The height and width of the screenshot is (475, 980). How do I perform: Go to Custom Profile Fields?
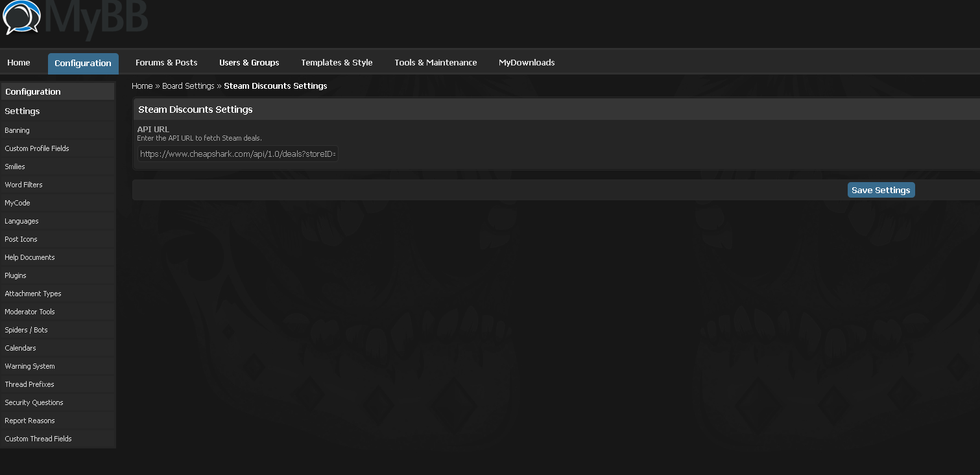tap(36, 148)
